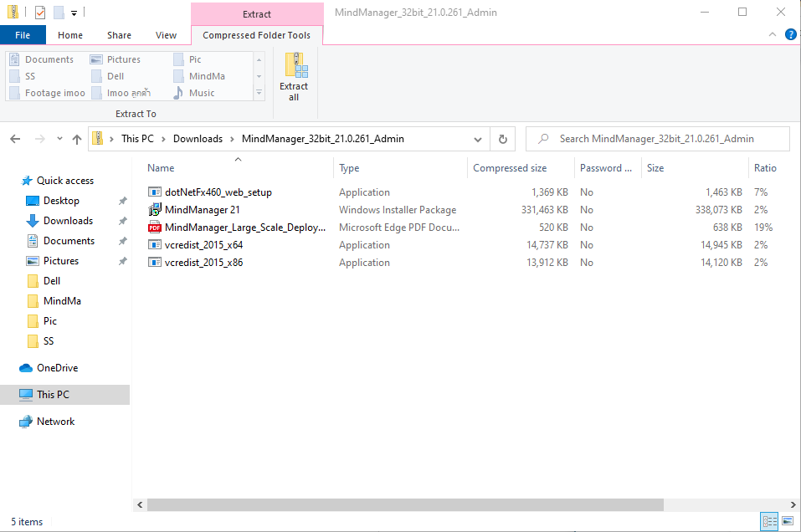This screenshot has height=532, width=801.
Task: Sort by the Password column header
Action: (x=606, y=168)
